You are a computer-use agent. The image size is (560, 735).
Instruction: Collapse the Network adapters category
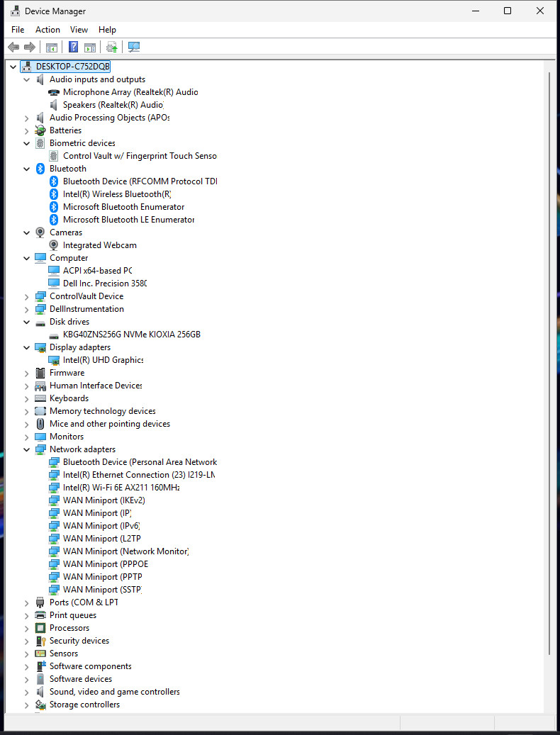point(27,449)
